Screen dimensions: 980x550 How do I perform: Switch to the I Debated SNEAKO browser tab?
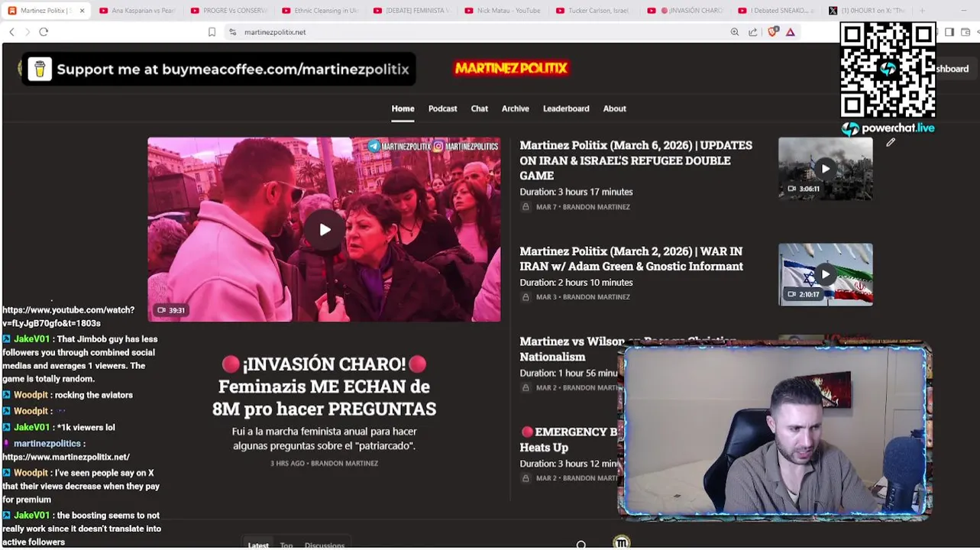775,11
